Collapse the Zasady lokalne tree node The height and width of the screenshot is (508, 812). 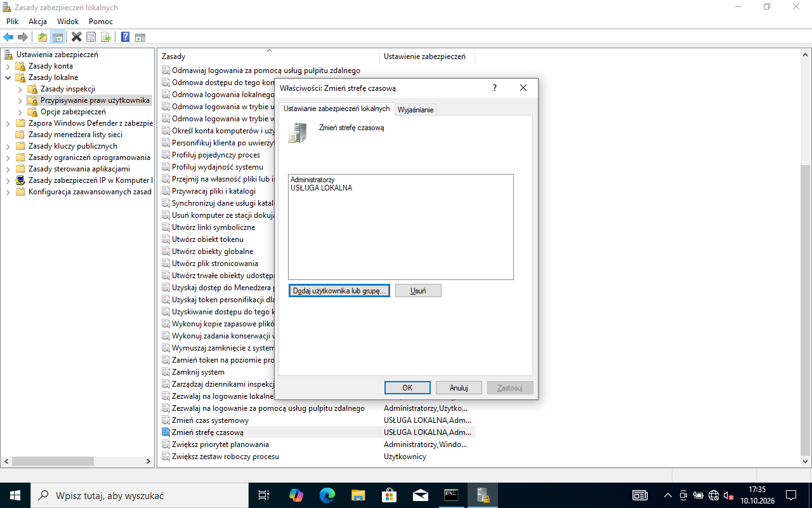tap(8, 77)
